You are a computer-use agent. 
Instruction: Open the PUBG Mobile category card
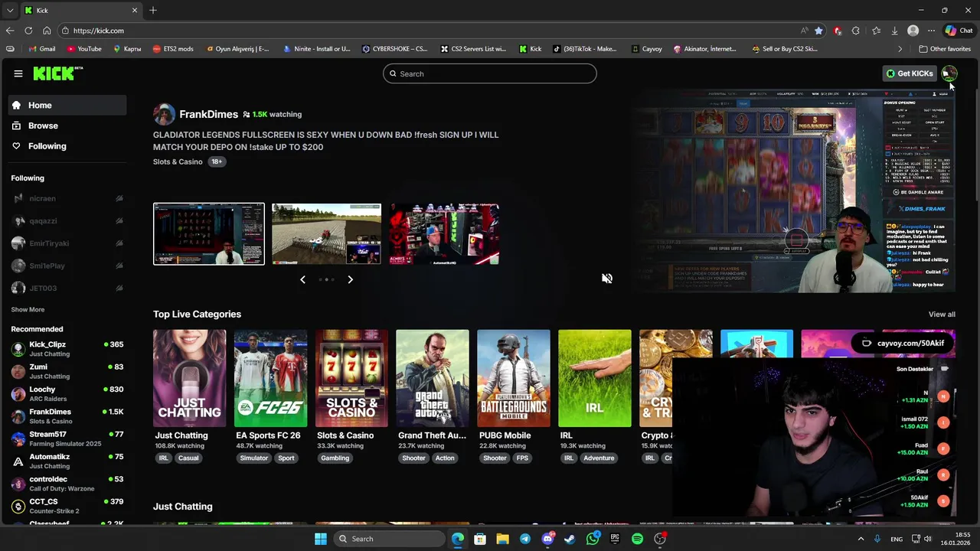pyautogui.click(x=514, y=378)
